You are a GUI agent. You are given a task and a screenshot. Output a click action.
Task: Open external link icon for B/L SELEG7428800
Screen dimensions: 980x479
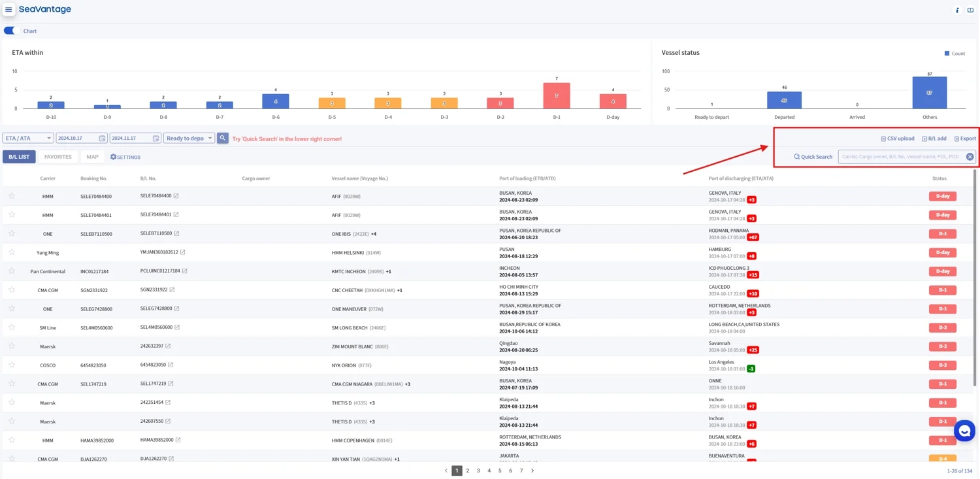click(x=177, y=308)
